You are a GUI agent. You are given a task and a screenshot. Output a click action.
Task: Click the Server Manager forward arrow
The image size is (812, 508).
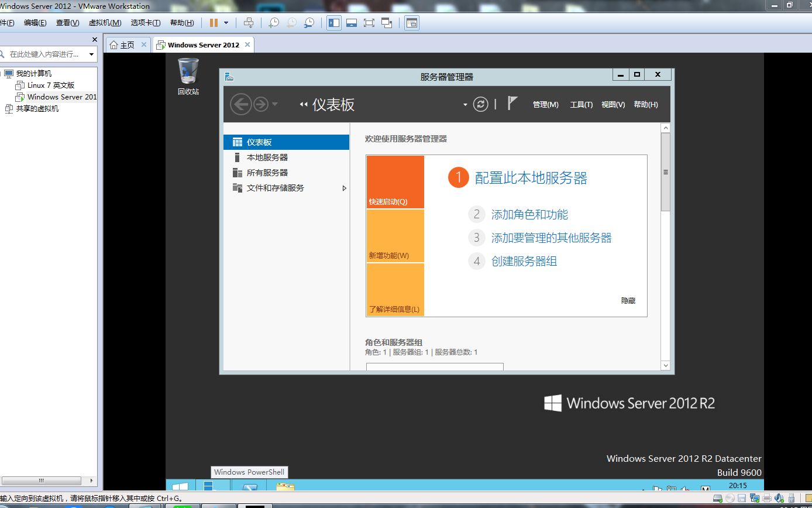(x=261, y=105)
